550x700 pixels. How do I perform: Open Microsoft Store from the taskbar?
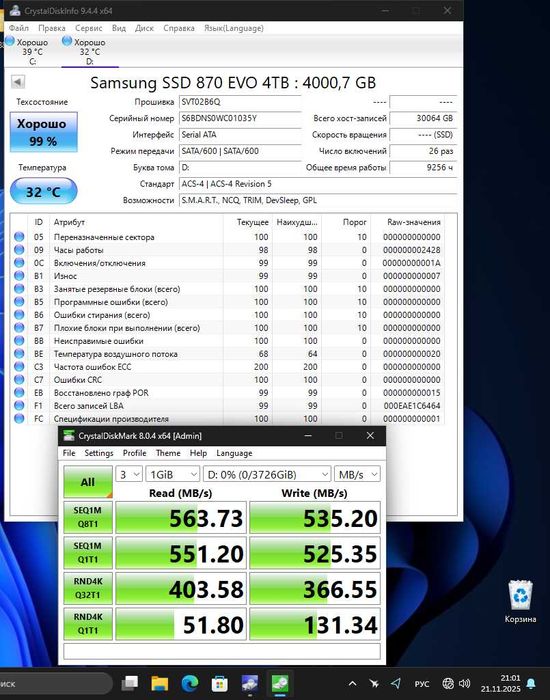tap(220, 683)
